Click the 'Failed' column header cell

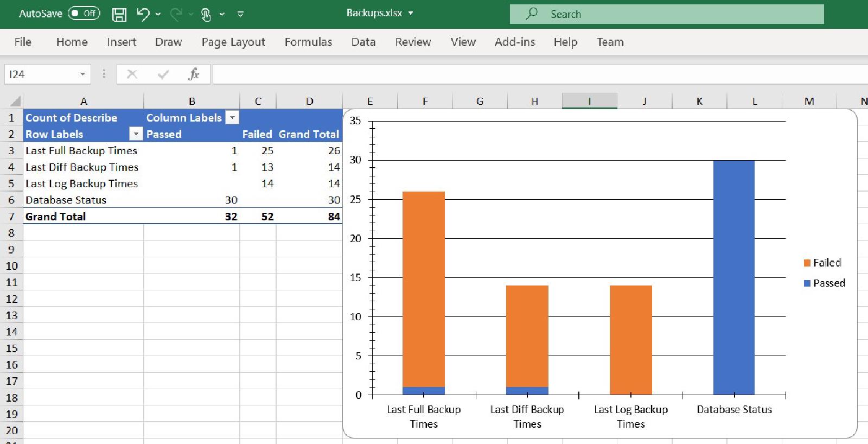pyautogui.click(x=258, y=134)
